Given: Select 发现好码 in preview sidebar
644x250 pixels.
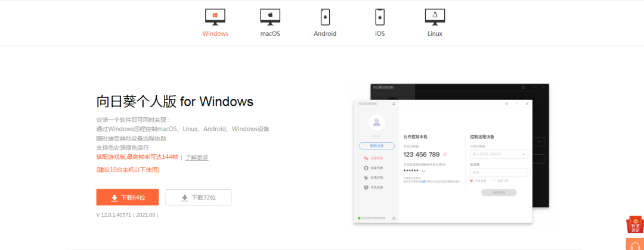Looking at the screenshot, I should point(373,178).
